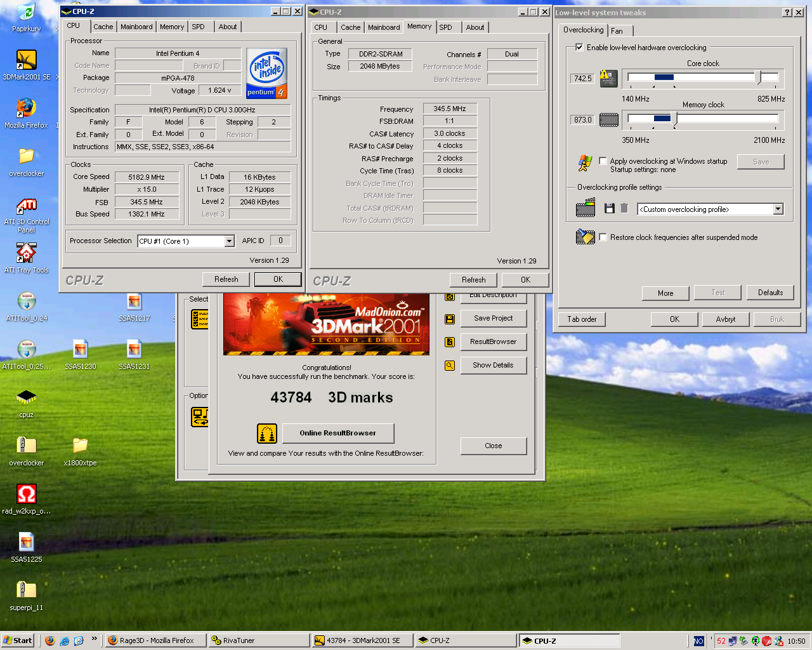
Task: Click the ResultBrowser icon in 3DMark
Action: [450, 342]
